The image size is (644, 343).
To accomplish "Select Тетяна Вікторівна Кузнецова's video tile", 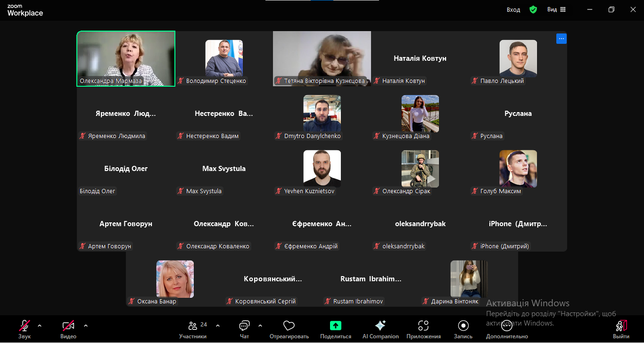I will [322, 59].
